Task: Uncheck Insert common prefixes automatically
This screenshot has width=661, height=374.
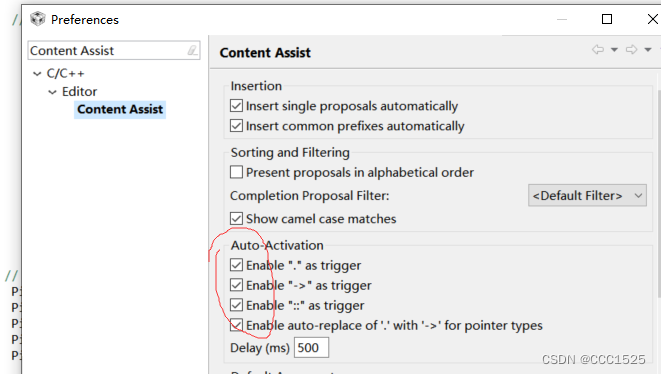Action: point(236,126)
